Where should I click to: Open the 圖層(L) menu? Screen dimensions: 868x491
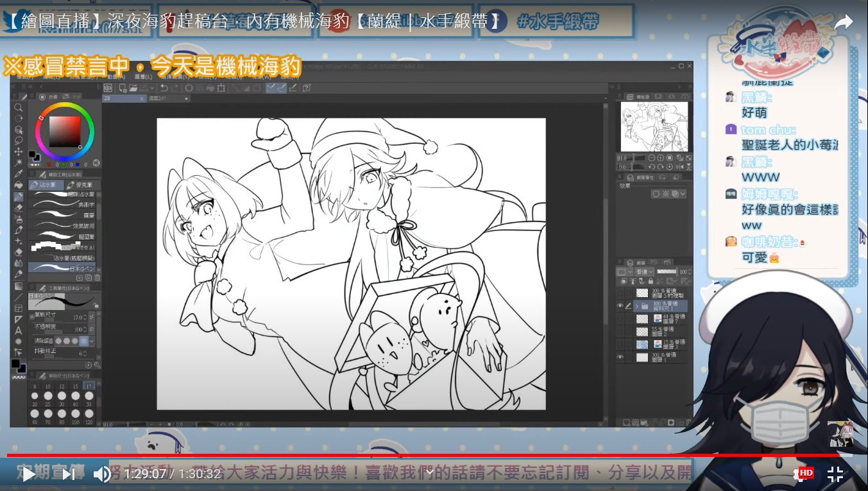(143, 77)
